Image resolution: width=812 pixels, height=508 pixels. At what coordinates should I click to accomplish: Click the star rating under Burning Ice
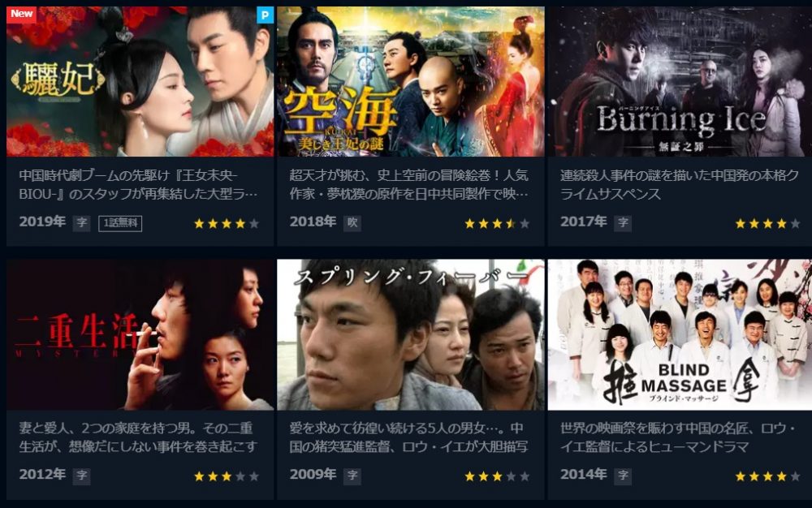pyautogui.click(x=767, y=223)
